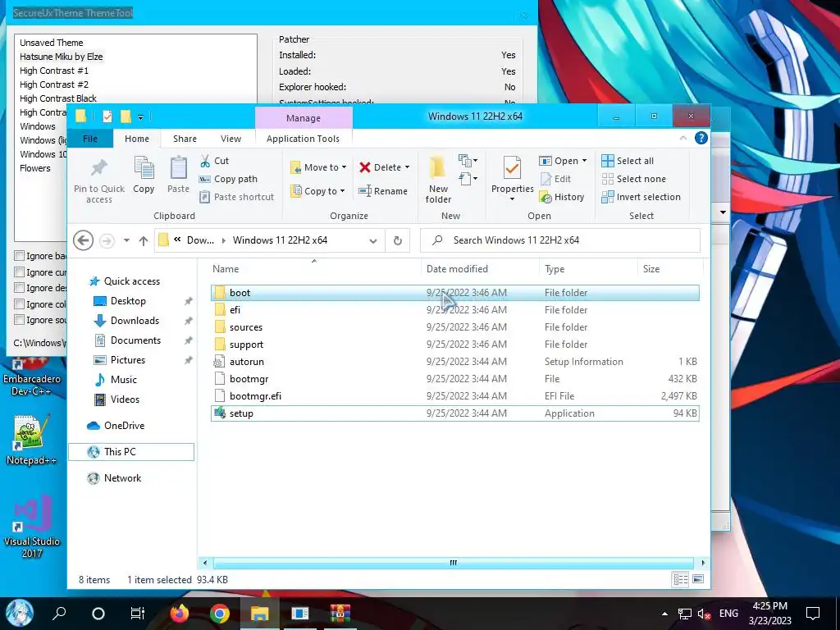Select the sources folder row
840x630 pixels.
tap(454, 327)
